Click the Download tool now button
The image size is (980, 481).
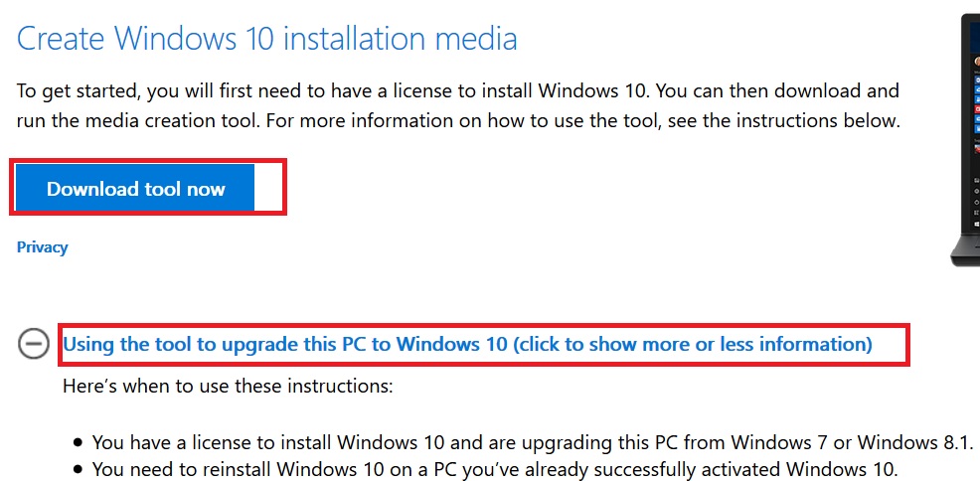coord(135,189)
